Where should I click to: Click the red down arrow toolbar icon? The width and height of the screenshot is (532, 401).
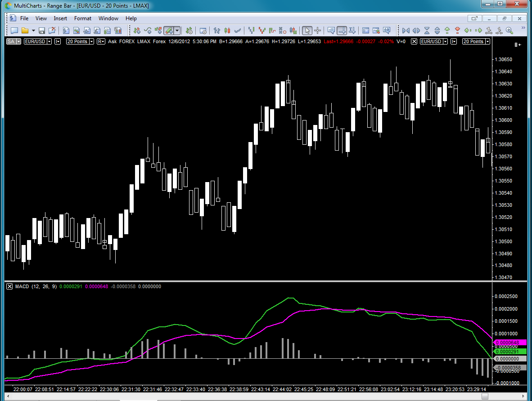pyautogui.click(x=457, y=31)
